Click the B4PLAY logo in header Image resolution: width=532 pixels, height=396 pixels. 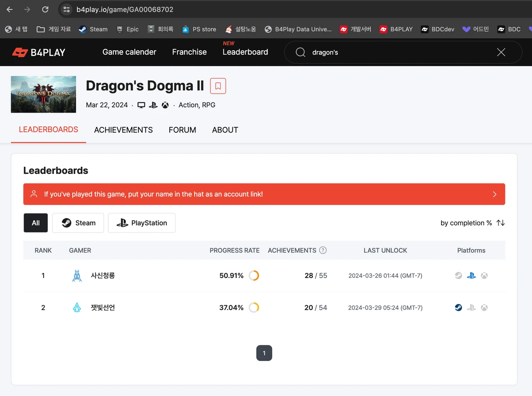coord(39,52)
